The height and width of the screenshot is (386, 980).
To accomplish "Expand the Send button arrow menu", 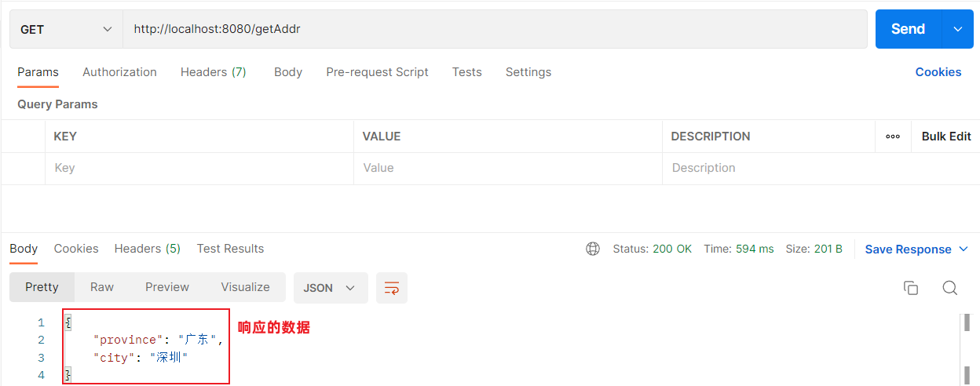I will pos(957,29).
